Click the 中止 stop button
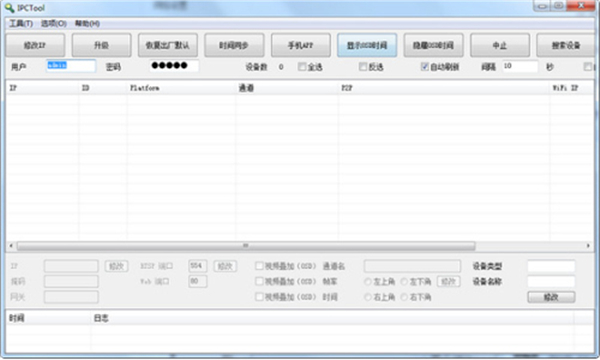Screen dimensions: 600x360 [x=500, y=45]
